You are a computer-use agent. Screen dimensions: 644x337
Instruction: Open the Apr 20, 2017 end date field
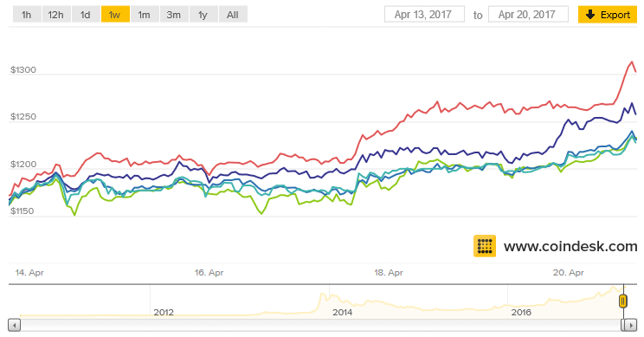(x=528, y=15)
